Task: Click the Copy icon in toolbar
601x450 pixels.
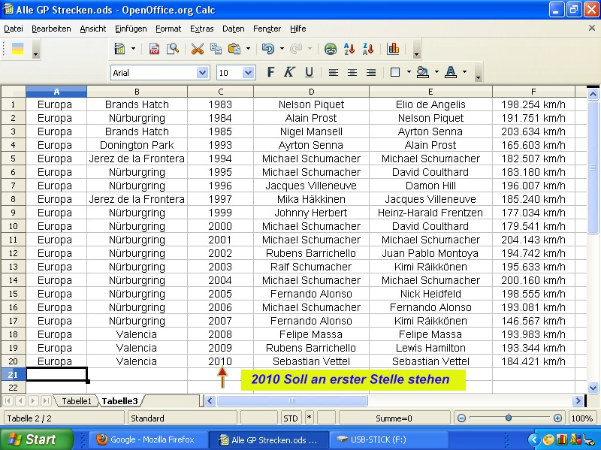Action: [x=216, y=48]
